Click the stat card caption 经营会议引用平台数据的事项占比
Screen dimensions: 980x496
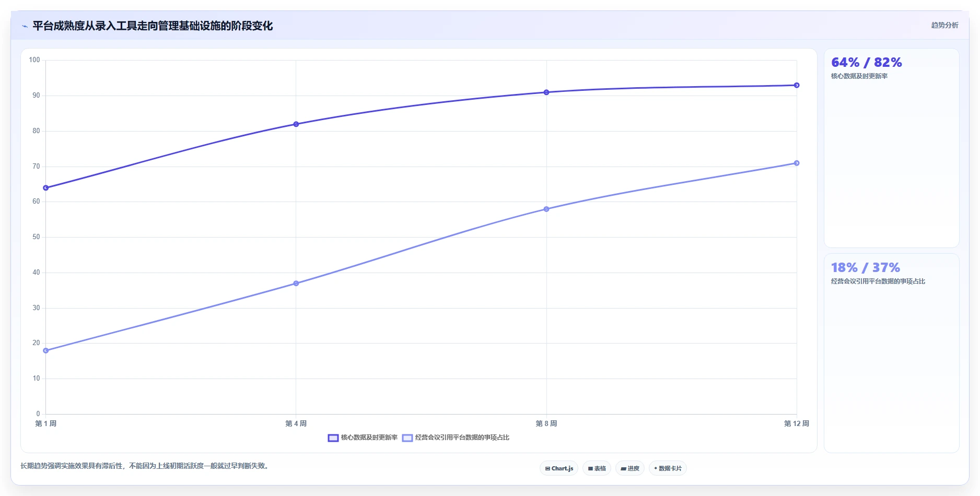(x=878, y=281)
